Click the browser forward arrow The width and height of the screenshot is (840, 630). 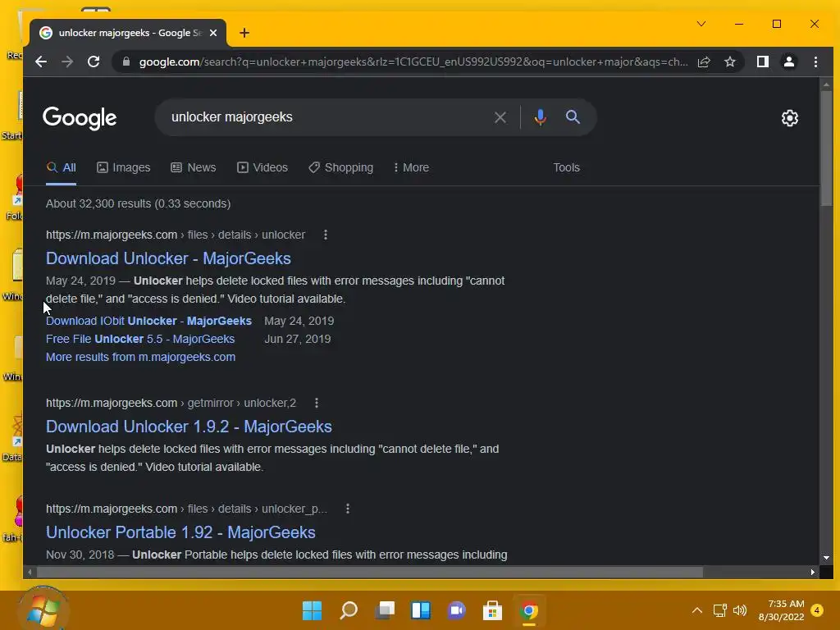pos(67,62)
